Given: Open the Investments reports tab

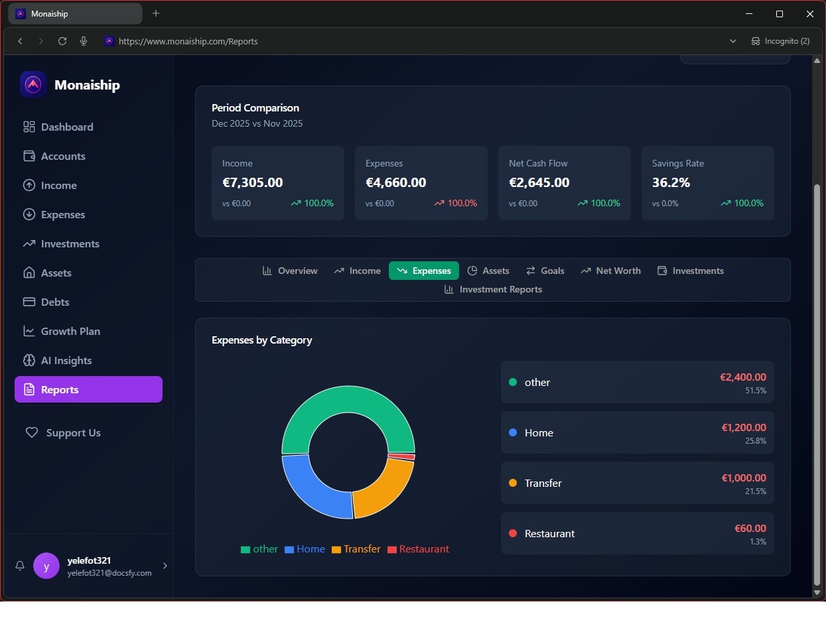Looking at the screenshot, I should [690, 271].
